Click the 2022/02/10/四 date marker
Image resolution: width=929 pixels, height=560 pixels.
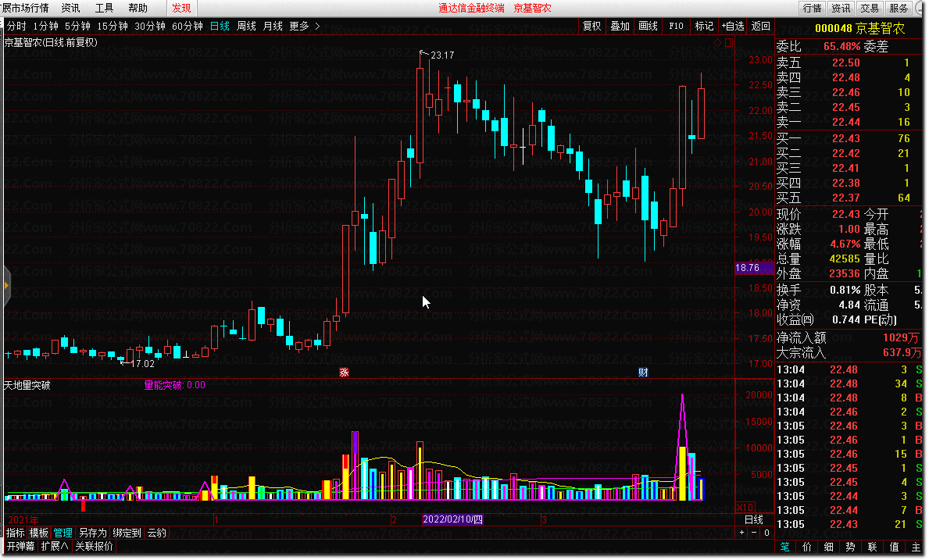452,519
